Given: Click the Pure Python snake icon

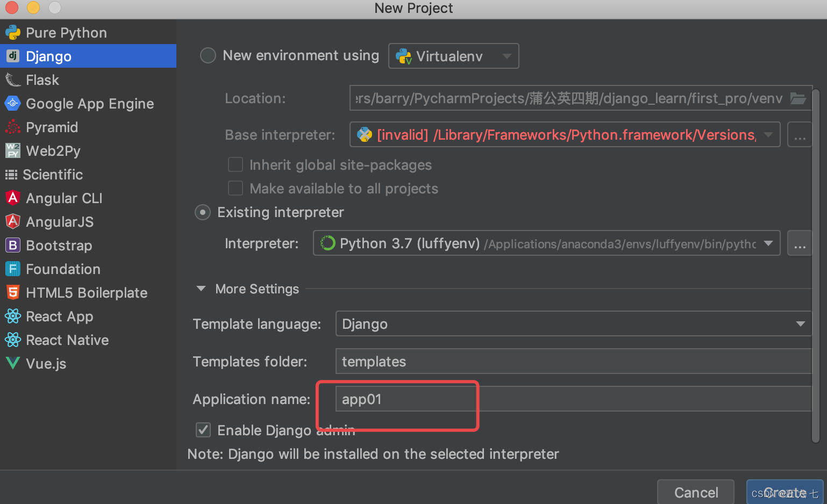Looking at the screenshot, I should pos(13,33).
